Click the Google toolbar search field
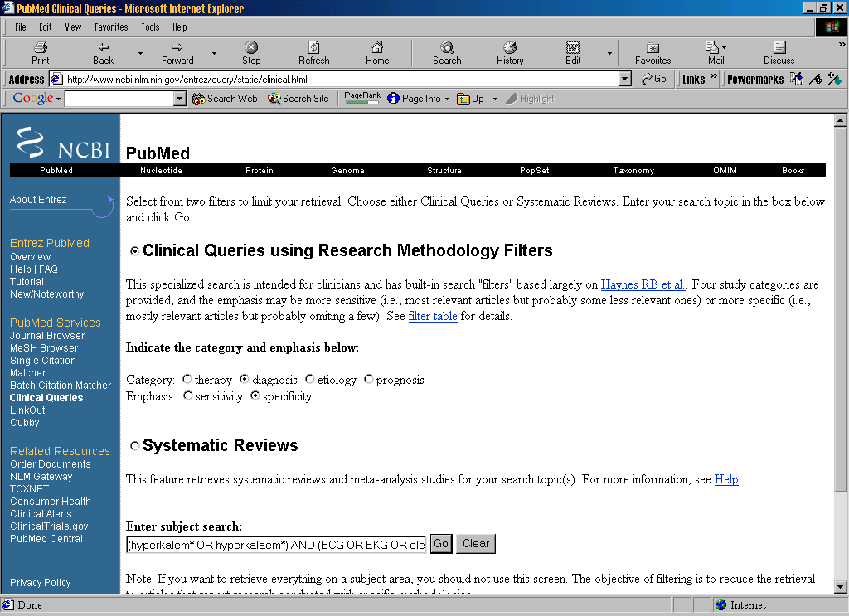 pos(119,99)
